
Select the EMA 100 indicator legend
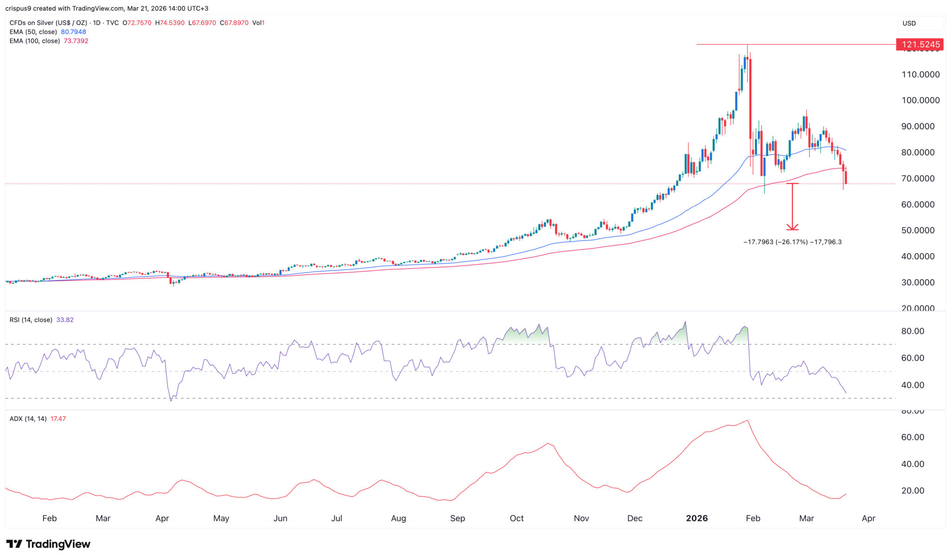[x=35, y=41]
